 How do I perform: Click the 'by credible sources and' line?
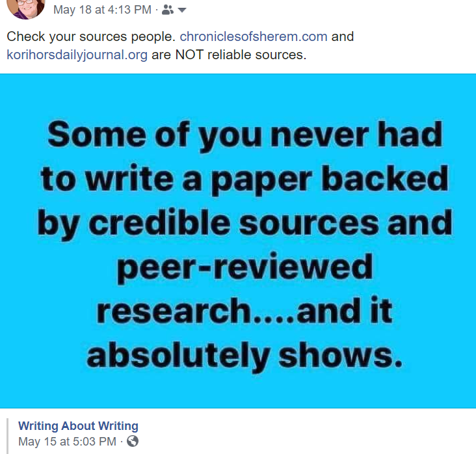(x=245, y=224)
